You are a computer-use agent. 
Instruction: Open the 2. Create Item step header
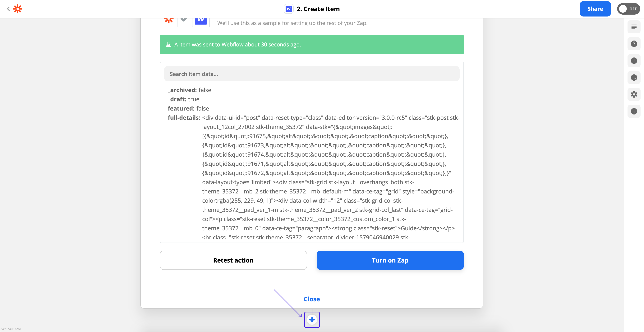318,9
